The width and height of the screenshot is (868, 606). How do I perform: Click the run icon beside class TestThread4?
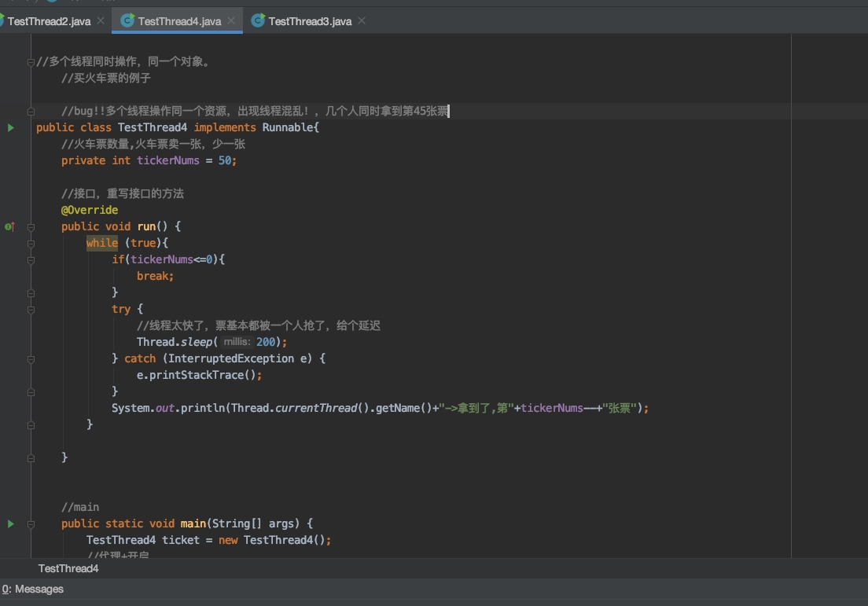11,127
